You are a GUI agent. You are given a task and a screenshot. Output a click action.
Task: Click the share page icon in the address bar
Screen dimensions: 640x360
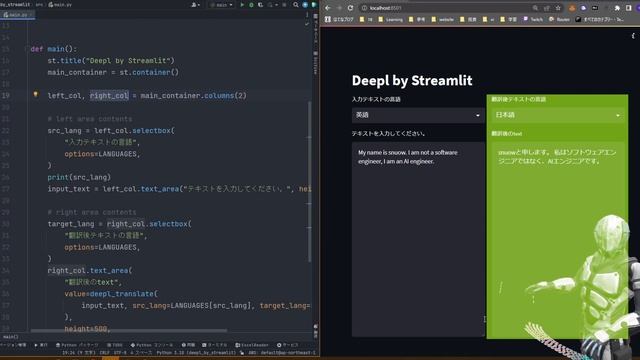click(x=547, y=8)
